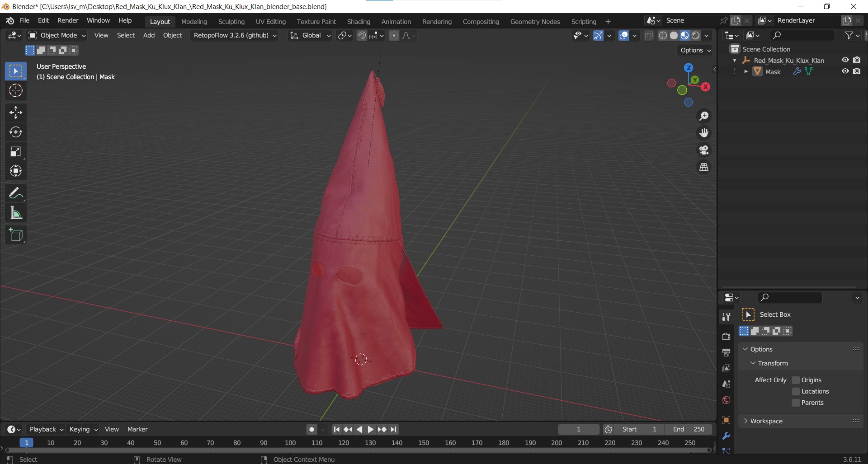Jump to the last frame

(x=394, y=430)
